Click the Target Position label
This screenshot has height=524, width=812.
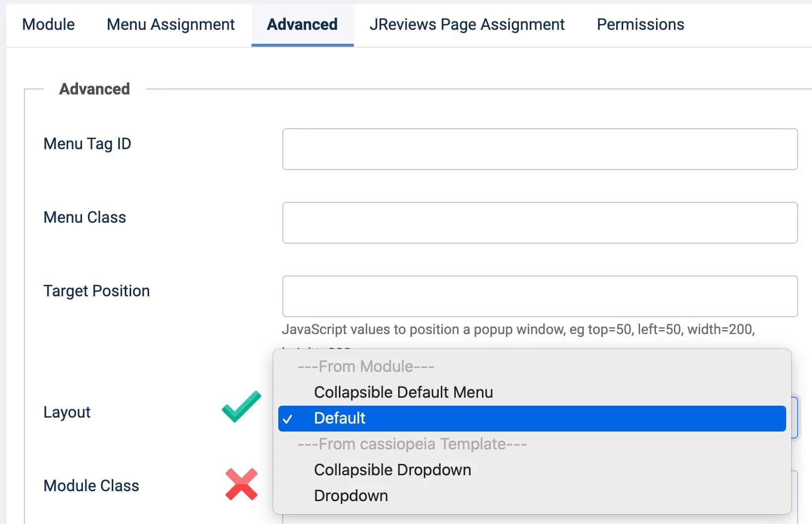click(x=96, y=291)
